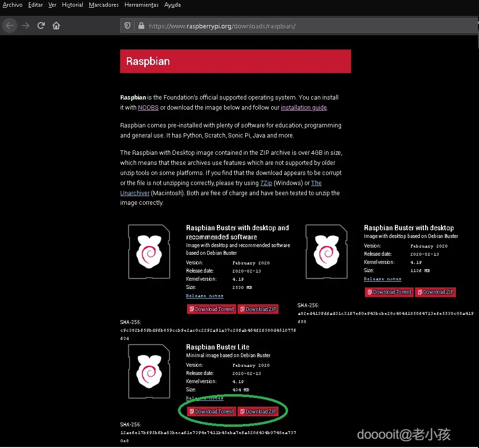This screenshot has width=479, height=448.
Task: View site security via padlock icon
Action: tap(141, 25)
